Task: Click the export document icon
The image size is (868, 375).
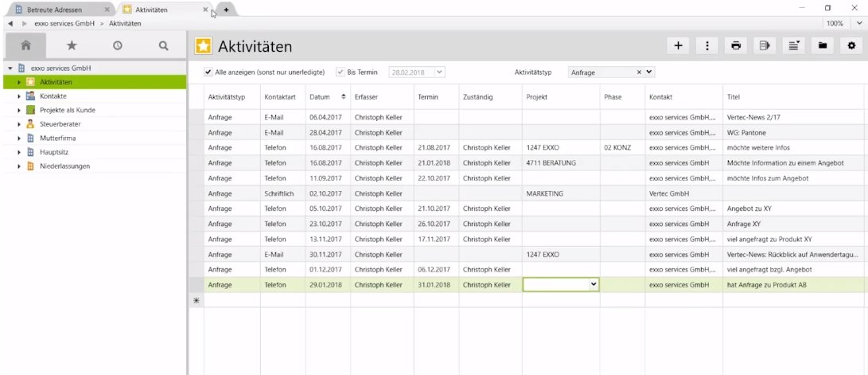Action: pos(765,46)
